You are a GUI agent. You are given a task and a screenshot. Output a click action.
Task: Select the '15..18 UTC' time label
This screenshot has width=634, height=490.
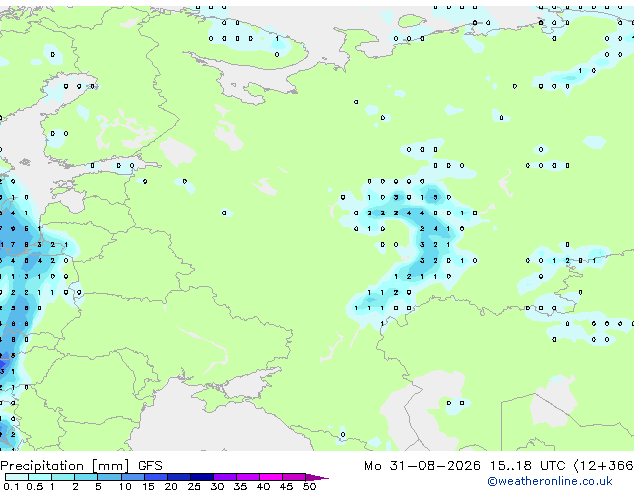pyautogui.click(x=527, y=466)
